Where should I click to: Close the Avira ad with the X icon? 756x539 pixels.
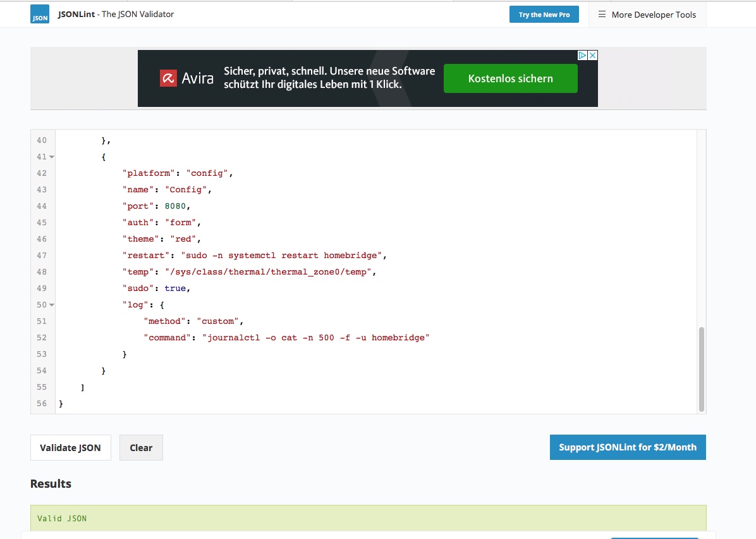click(x=593, y=56)
